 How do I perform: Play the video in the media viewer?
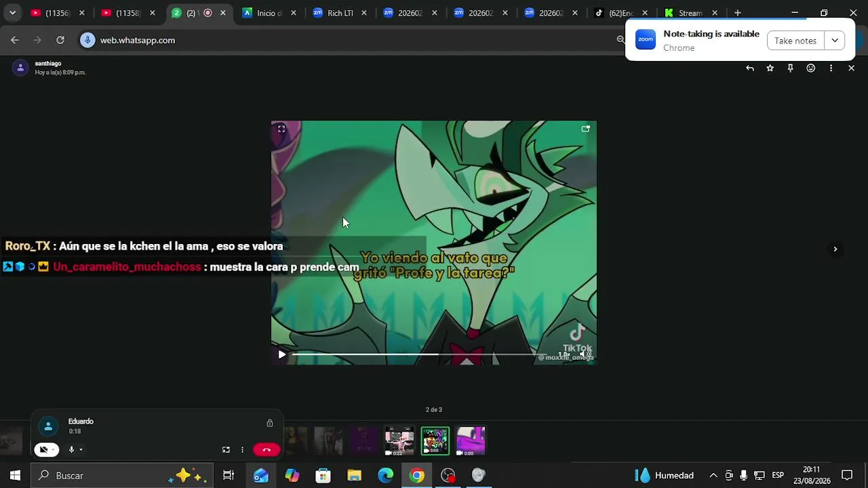click(x=282, y=354)
